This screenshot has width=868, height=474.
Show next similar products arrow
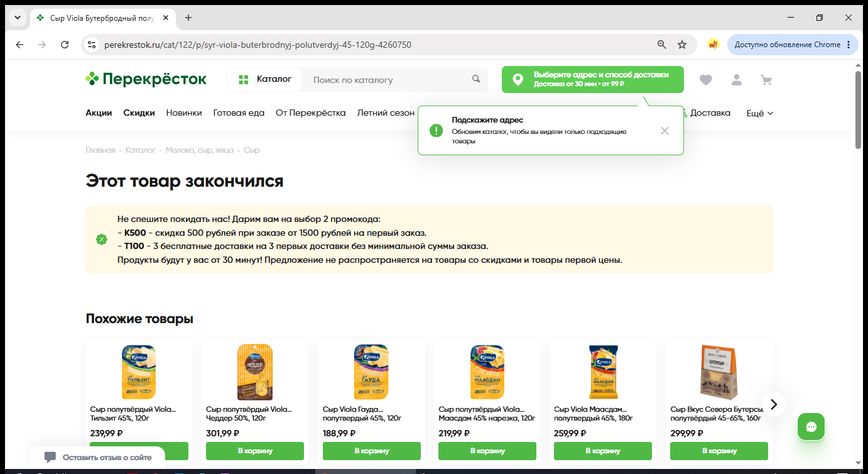pos(774,404)
